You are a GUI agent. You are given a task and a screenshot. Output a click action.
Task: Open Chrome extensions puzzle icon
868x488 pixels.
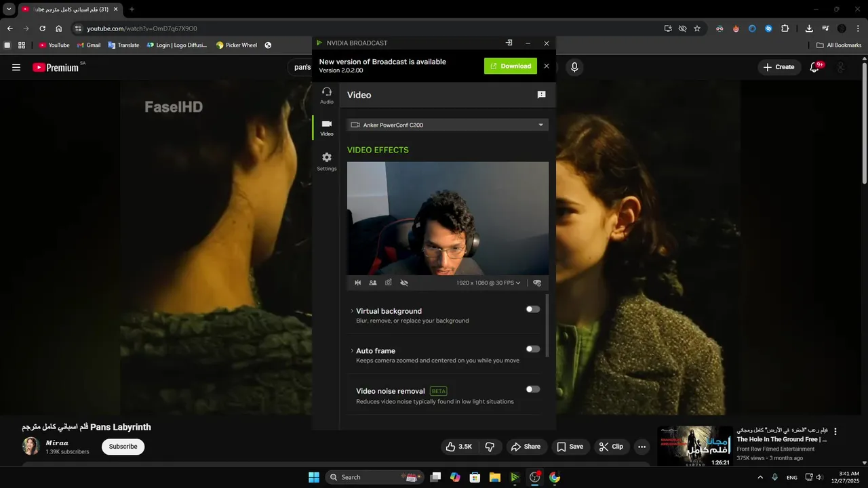785,28
